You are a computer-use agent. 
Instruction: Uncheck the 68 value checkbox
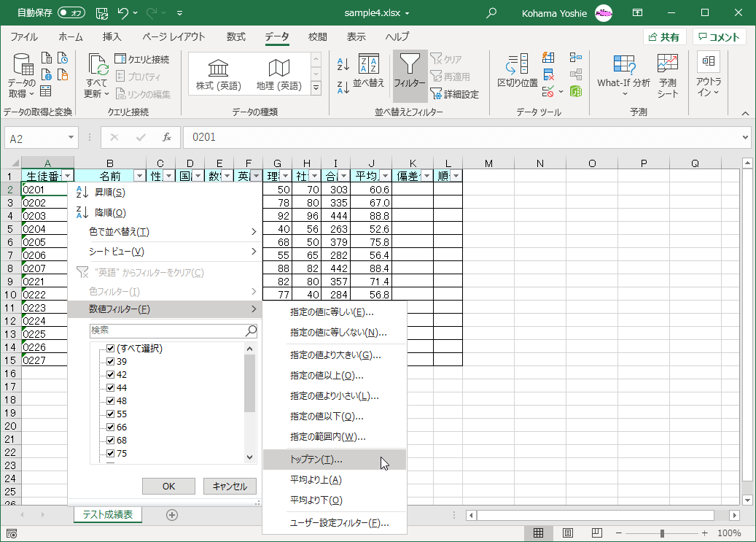coord(110,440)
